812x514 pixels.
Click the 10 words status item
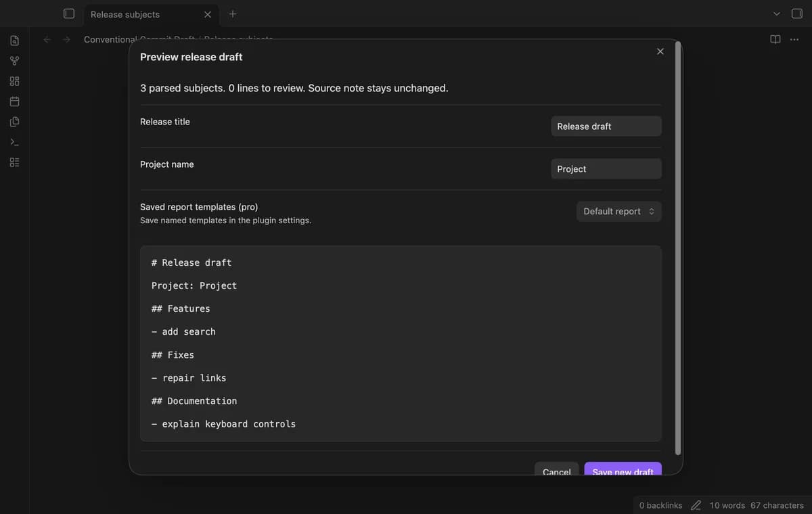point(727,505)
